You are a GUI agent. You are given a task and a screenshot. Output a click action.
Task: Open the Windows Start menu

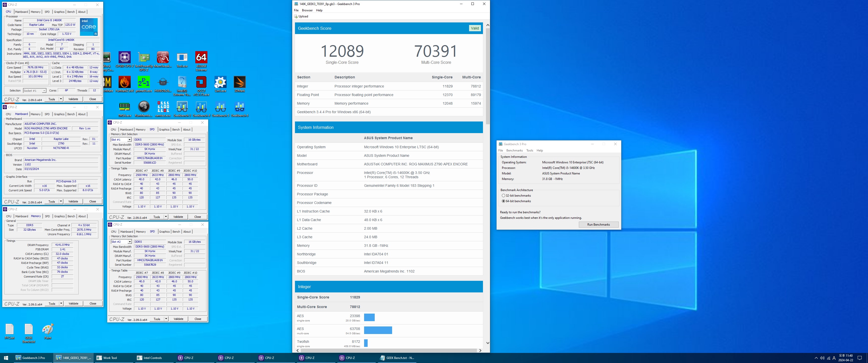pyautogui.click(x=6, y=358)
